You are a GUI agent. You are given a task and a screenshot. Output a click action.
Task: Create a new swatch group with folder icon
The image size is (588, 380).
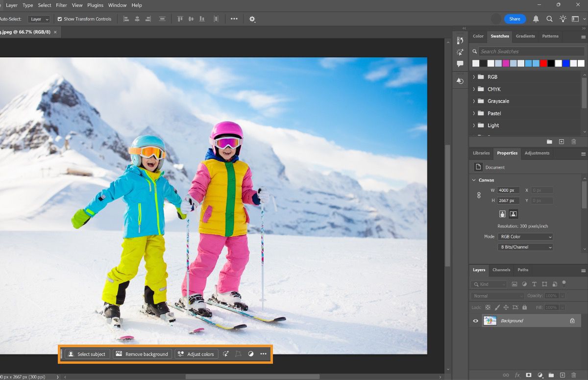click(x=549, y=141)
